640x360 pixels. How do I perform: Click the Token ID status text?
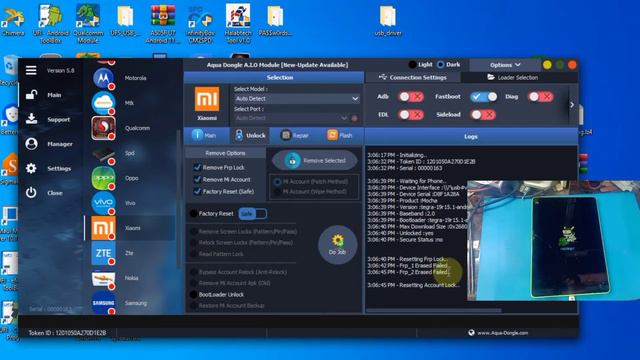67,333
